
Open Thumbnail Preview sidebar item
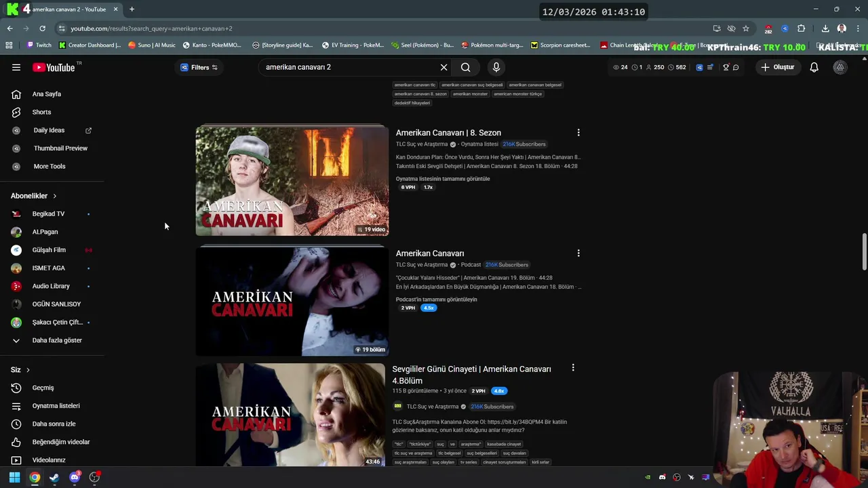click(52, 148)
